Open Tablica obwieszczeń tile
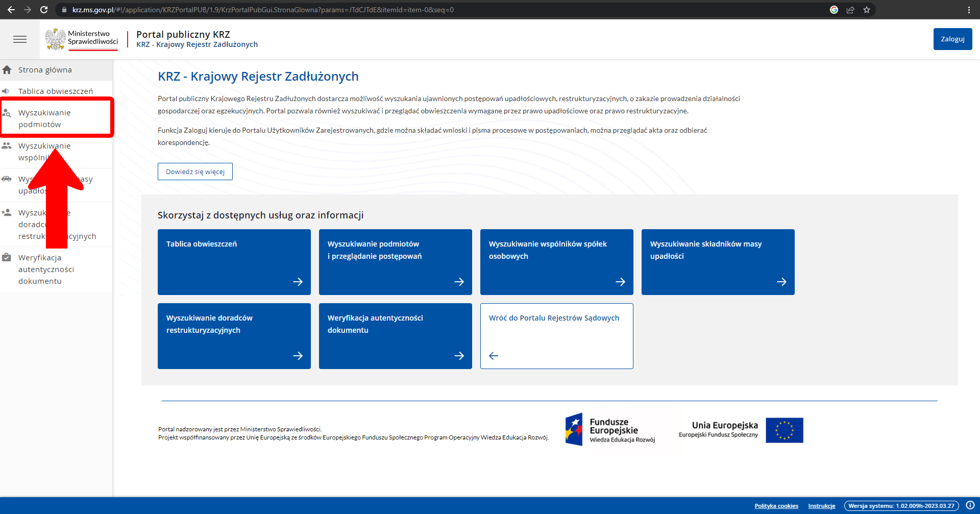This screenshot has width=980, height=514. [234, 262]
